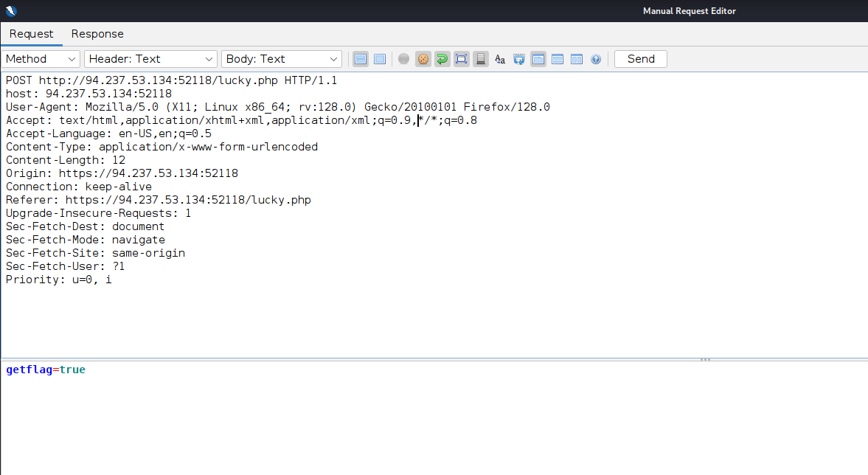Click the server host header icon
Viewport: 868px width, 475px height.
click(x=480, y=59)
